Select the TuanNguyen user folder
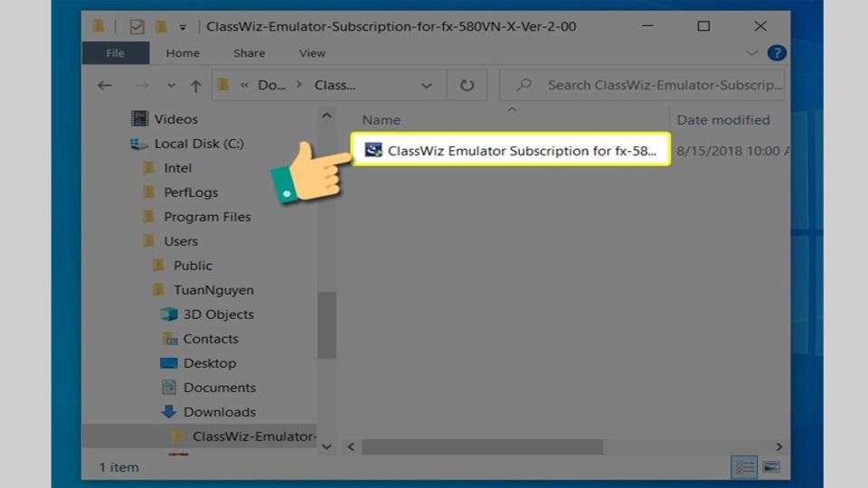Viewport: 868px width, 488px height. (x=213, y=290)
